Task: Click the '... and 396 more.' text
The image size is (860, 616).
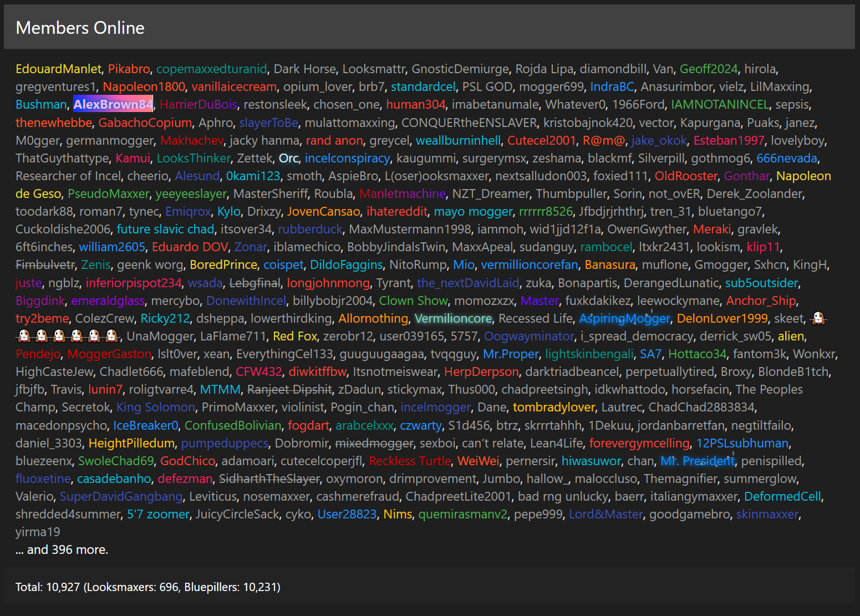Action: pyautogui.click(x=62, y=549)
